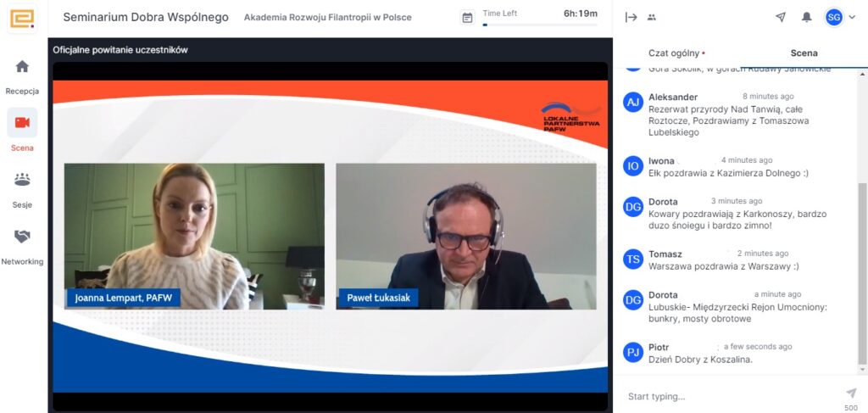Open the Recepcja home icon
868x413 pixels.
pos(22,67)
